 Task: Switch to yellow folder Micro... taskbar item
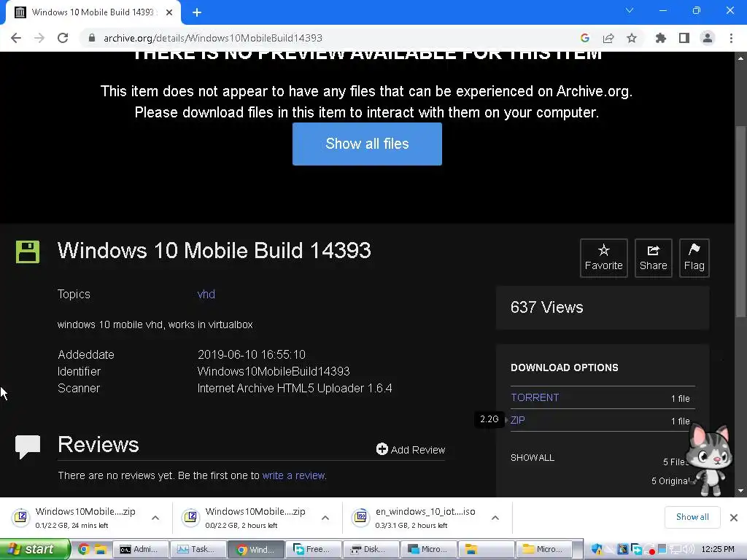543,549
